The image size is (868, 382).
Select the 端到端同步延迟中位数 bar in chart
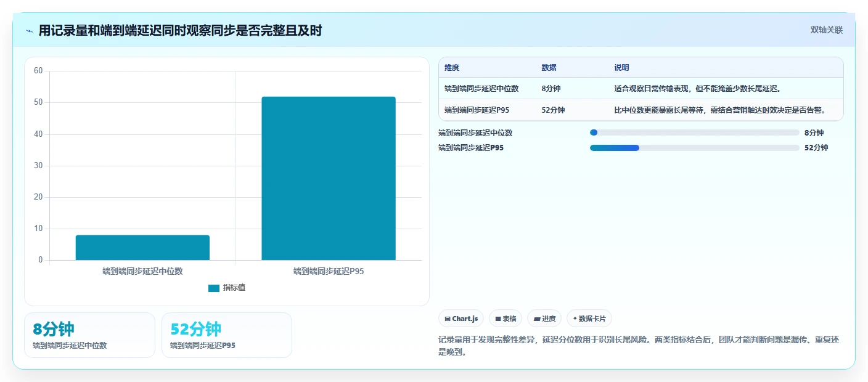[142, 248]
